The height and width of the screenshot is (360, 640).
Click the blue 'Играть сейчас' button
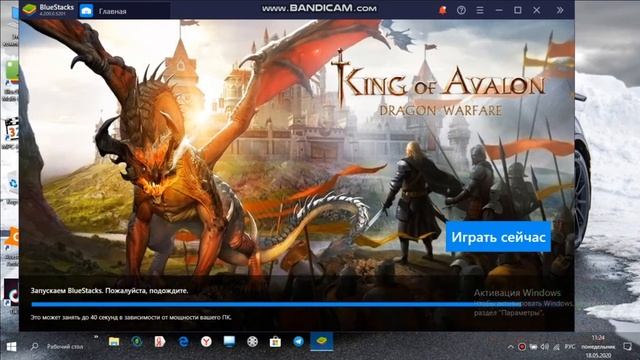(x=498, y=237)
